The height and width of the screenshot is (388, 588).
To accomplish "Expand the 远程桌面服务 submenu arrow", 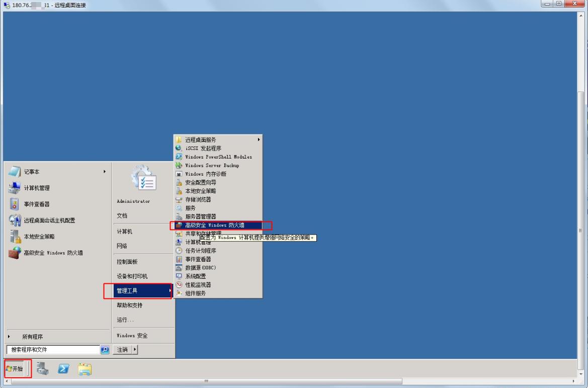I will (259, 139).
